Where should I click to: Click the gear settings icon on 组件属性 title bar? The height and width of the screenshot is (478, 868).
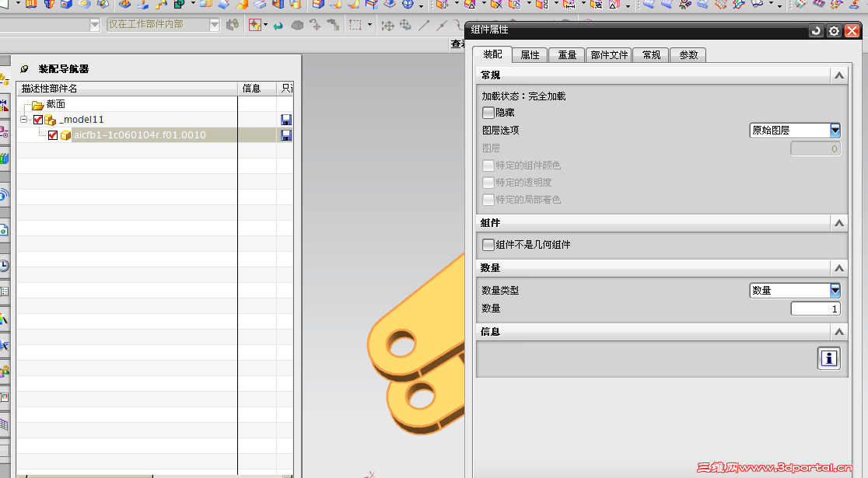(x=835, y=30)
